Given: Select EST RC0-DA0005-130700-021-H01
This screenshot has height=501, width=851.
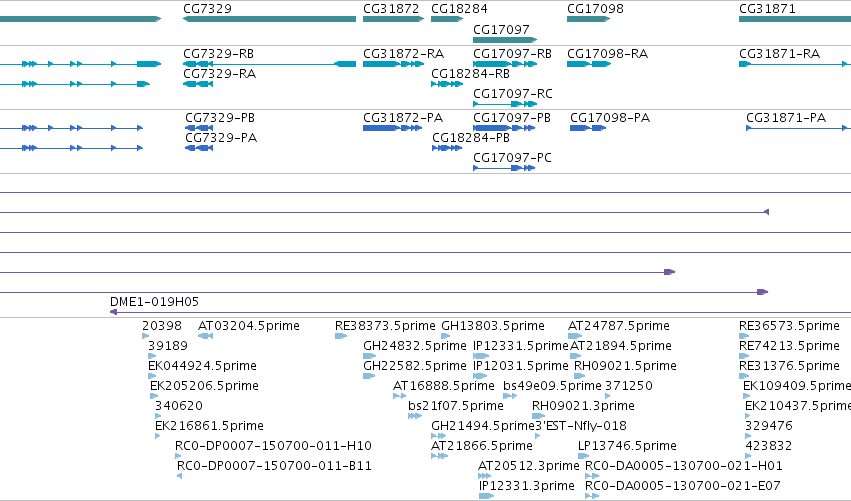Looking at the screenshot, I should (592, 476).
